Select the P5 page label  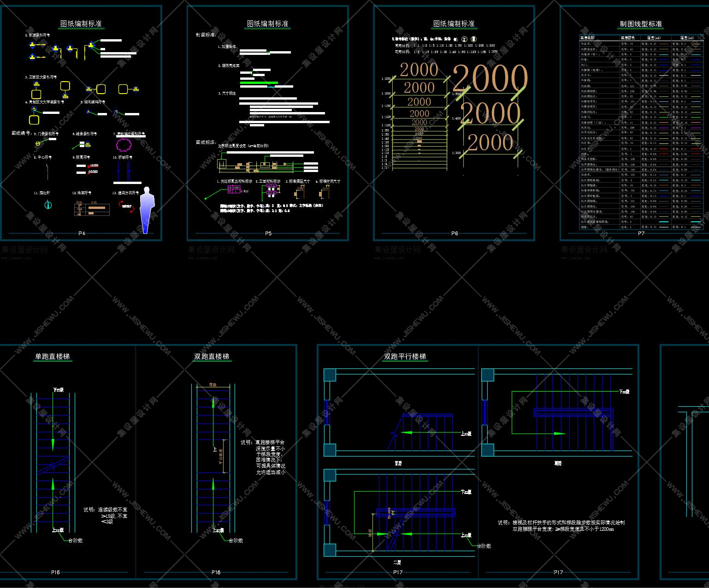268,233
